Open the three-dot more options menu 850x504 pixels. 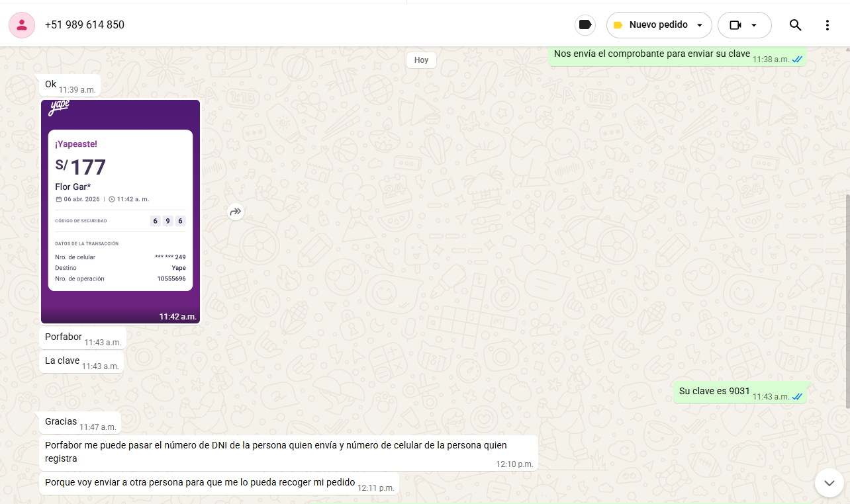point(827,25)
